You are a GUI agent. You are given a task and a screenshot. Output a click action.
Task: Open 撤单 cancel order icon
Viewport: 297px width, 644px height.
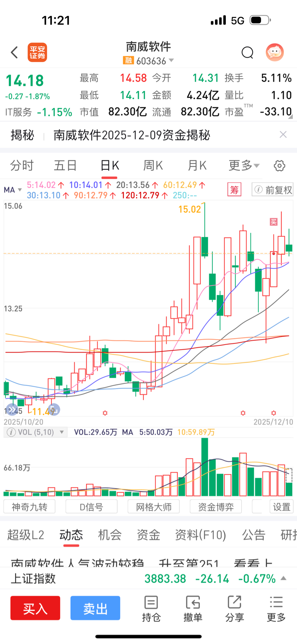[x=193, y=609]
